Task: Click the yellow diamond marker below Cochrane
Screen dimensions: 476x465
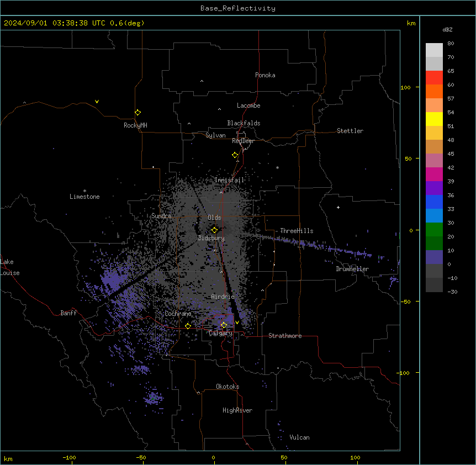Action: [x=188, y=326]
